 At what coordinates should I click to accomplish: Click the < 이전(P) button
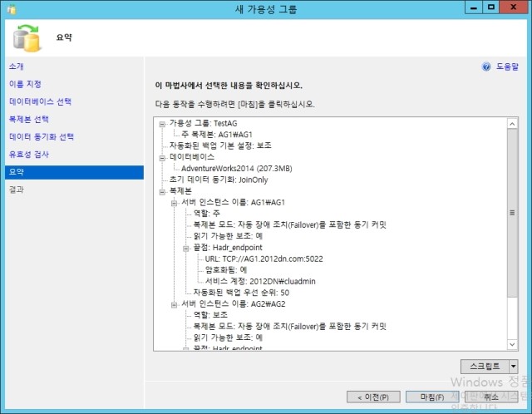click(373, 397)
